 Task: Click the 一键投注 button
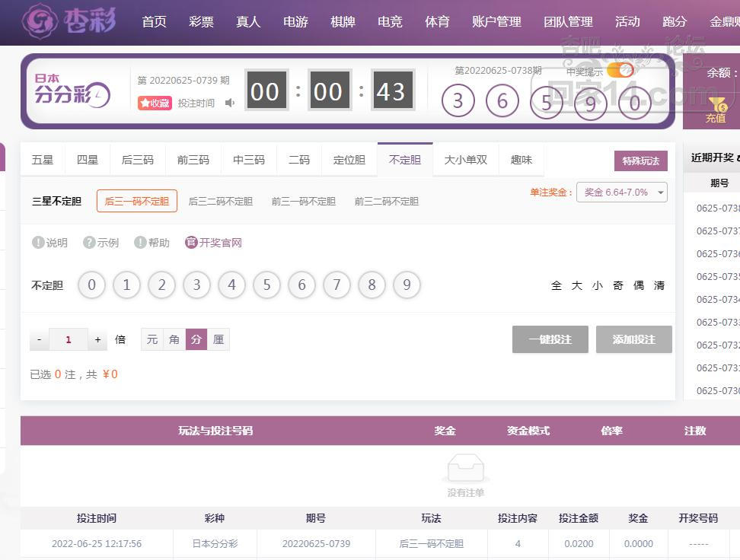point(550,339)
